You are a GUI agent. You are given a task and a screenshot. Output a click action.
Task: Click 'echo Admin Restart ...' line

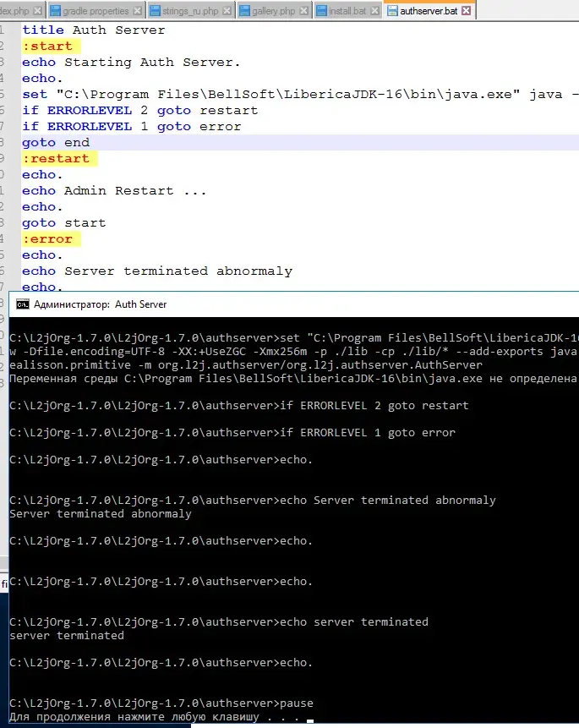(x=114, y=191)
